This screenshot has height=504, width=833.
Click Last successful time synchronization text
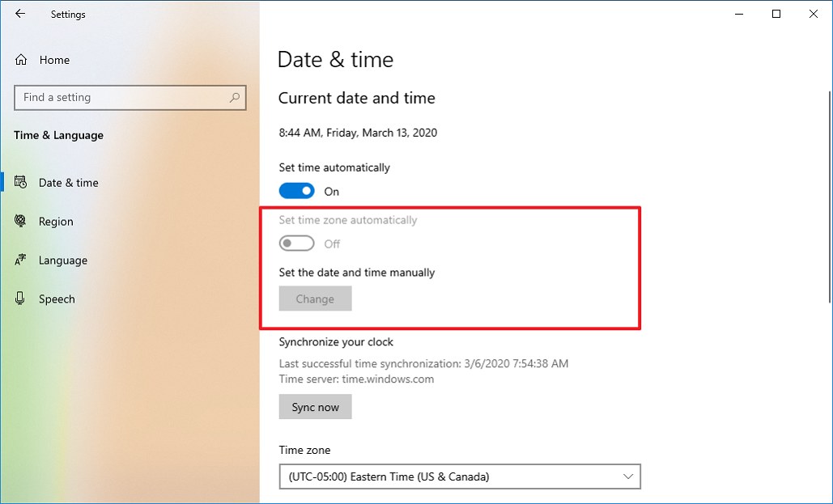coord(423,364)
